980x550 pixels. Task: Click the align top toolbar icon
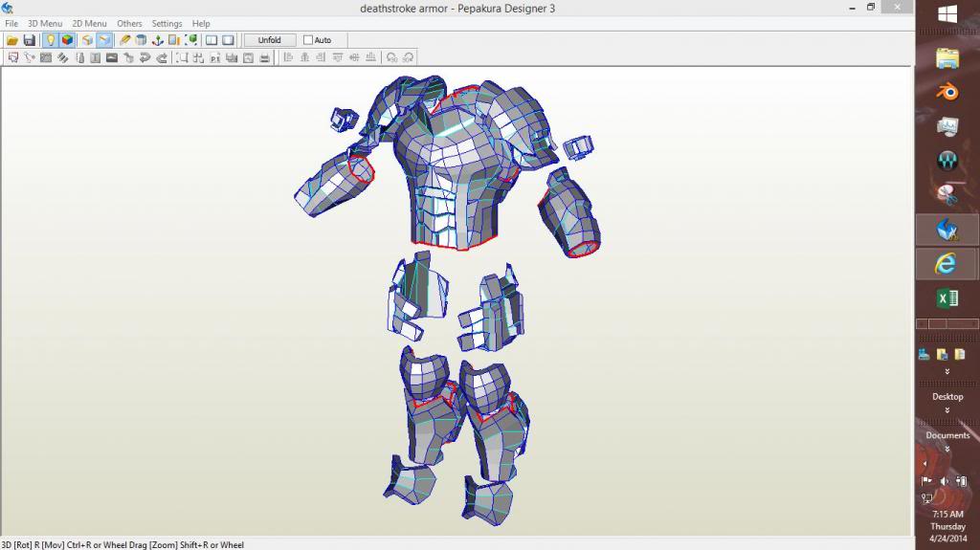click(338, 57)
